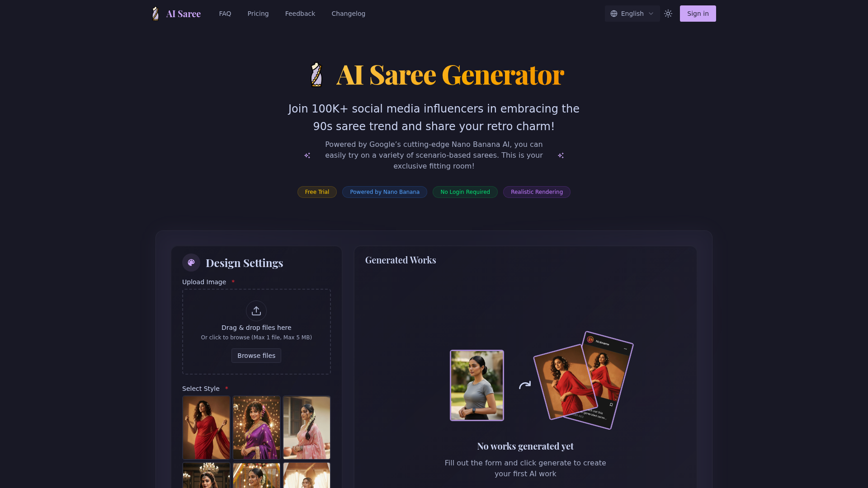The width and height of the screenshot is (868, 488).
Task: Click the curved arrow between sample images
Action: (x=524, y=385)
